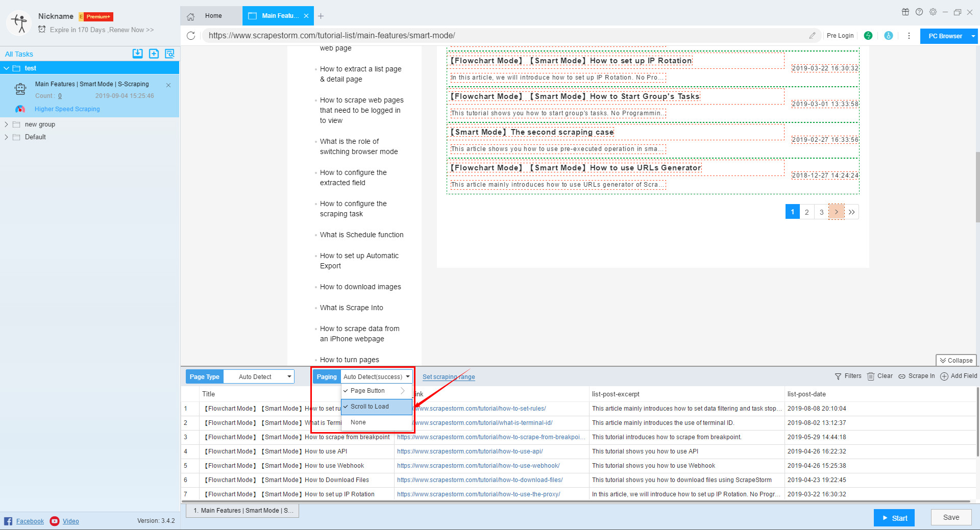Refresh the page with the reload icon
Screen dimensions: 980x530
click(191, 36)
